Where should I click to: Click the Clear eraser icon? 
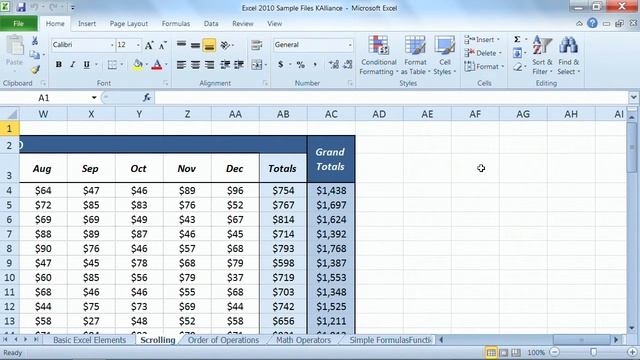pyautogui.click(x=517, y=67)
